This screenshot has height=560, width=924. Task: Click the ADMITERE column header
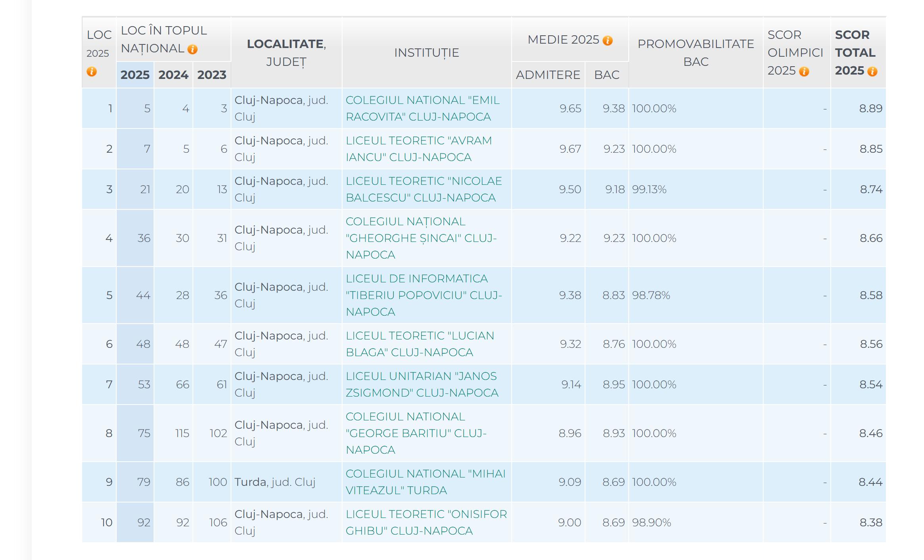[x=548, y=75]
